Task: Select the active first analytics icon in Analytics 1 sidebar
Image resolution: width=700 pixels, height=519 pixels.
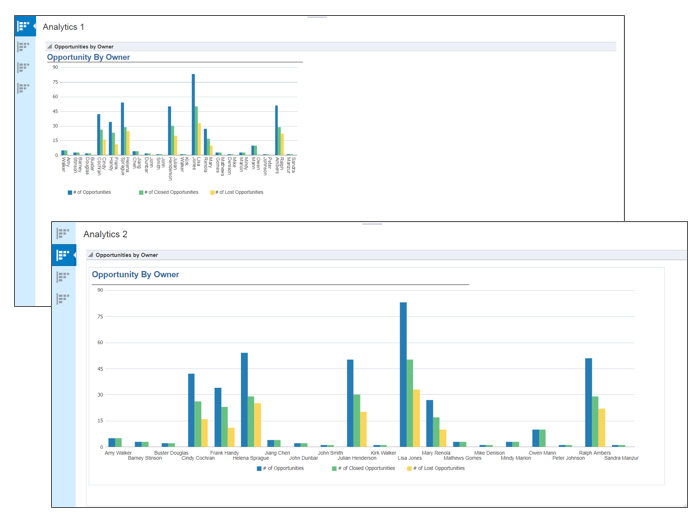Action: [25, 26]
